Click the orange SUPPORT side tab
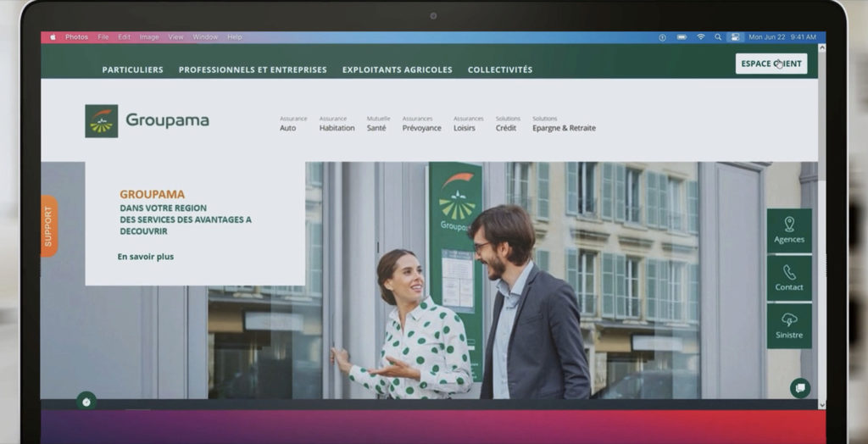This screenshot has width=868, height=444. [48, 226]
